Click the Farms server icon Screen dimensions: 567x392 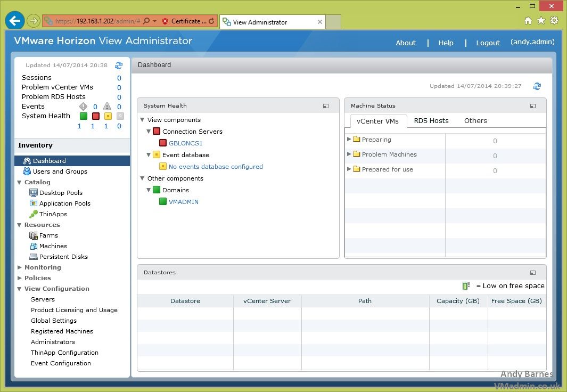pyautogui.click(x=33, y=235)
